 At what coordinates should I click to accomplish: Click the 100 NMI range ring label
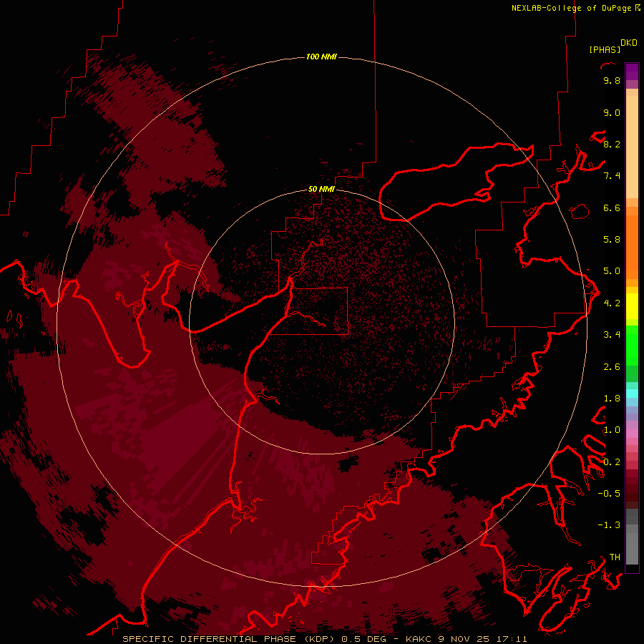click(321, 57)
